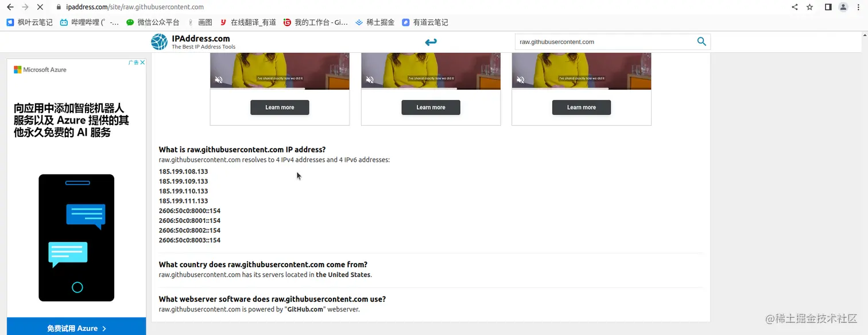Screen dimensions: 868x335
Task: Click IPv6 address 2606:50c0:8001::154
Action: pyautogui.click(x=190, y=221)
